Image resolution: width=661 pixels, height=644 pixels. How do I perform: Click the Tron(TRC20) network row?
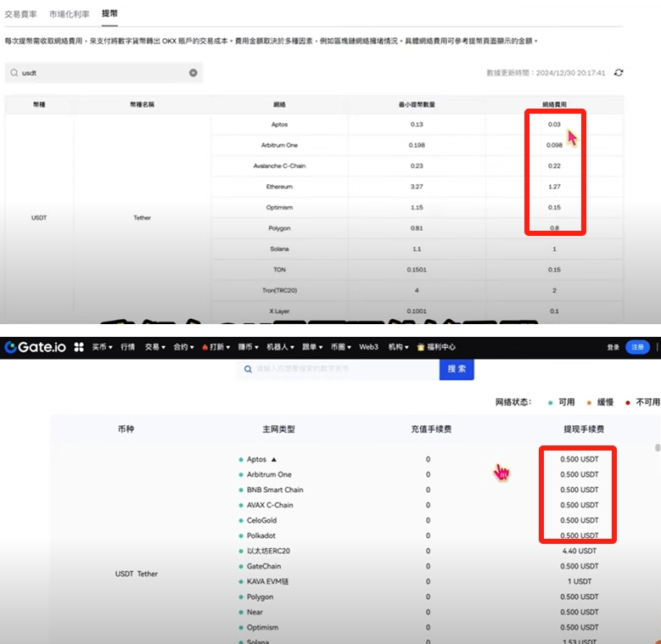pos(417,290)
